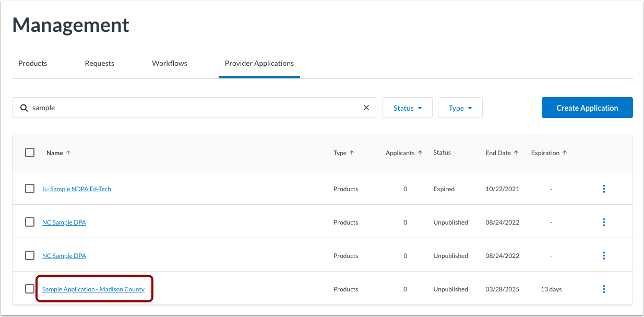The height and width of the screenshot is (317, 644).
Task: Click inside the search input field
Action: pos(157,108)
